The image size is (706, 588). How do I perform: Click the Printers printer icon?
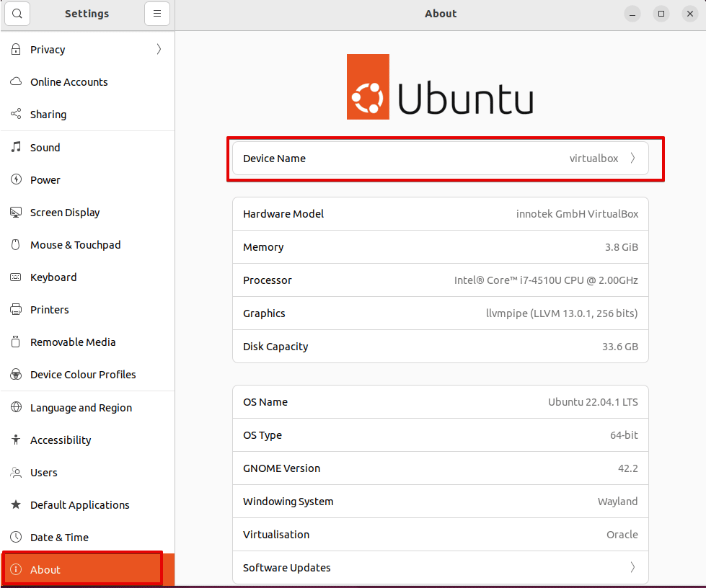16,310
